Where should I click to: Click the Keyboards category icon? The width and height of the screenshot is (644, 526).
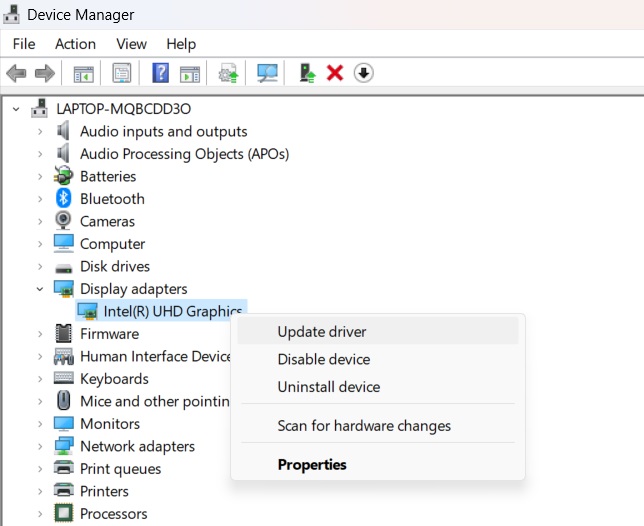coord(64,378)
